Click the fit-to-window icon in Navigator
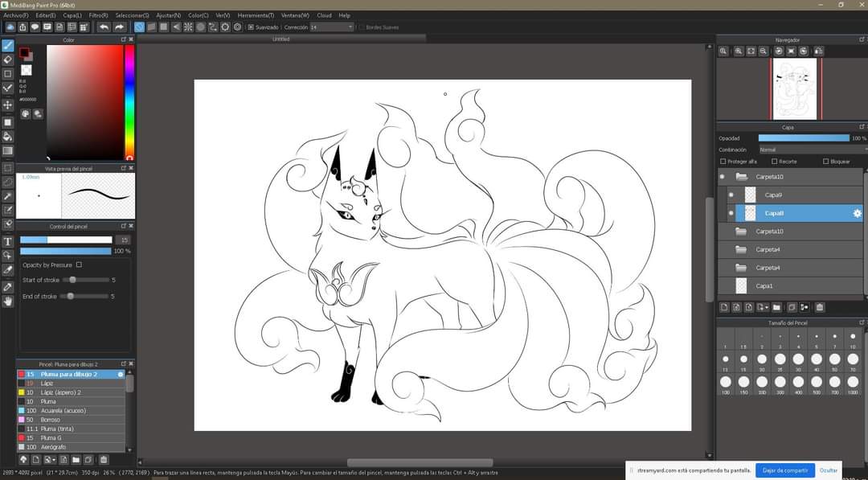The width and height of the screenshot is (868, 480). coord(751,51)
